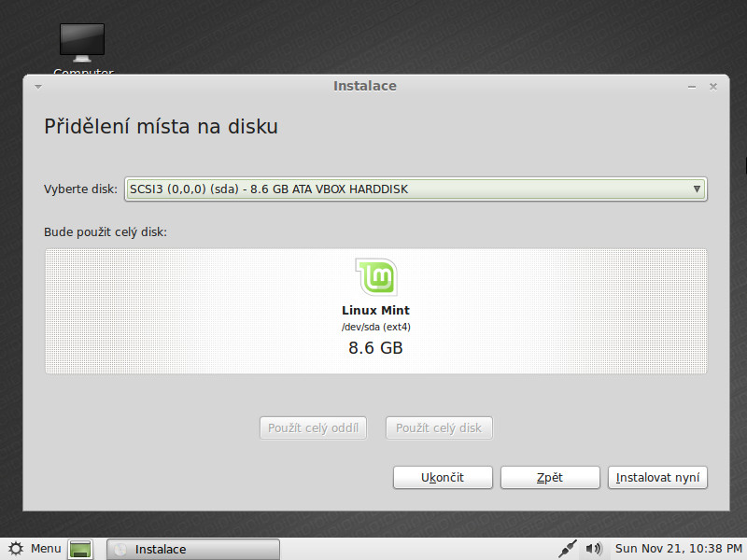Screen dimensions: 747x560
Task: Minimize the Instalace window
Action: (x=692, y=87)
